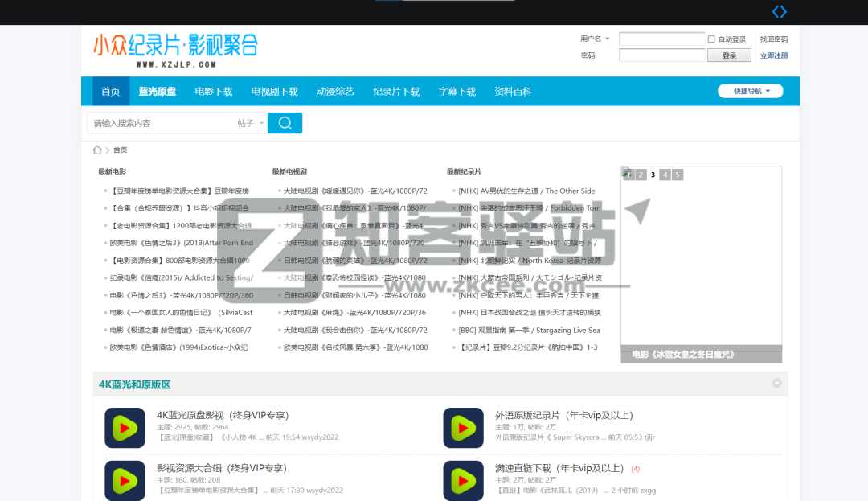Click the home icon in the breadcrumb
Image resolution: width=868 pixels, height=501 pixels.
click(97, 150)
